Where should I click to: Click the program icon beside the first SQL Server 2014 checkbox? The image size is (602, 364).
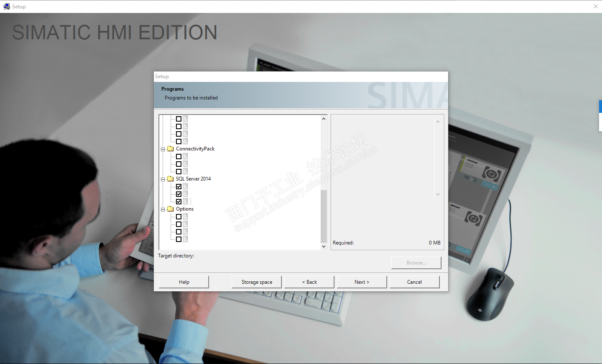[185, 186]
